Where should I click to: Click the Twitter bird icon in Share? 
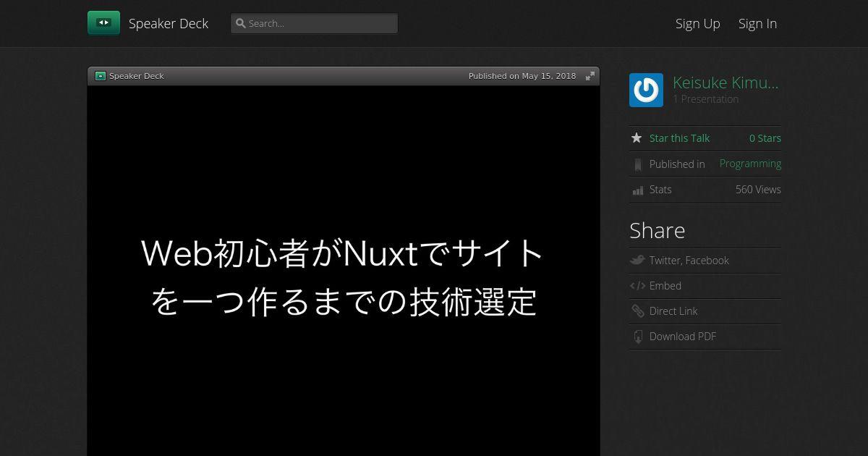(x=637, y=260)
